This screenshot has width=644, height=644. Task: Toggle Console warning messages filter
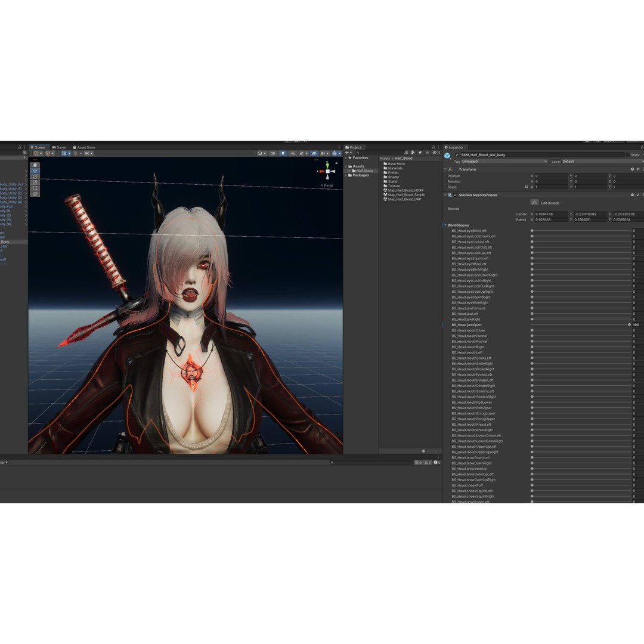428,463
